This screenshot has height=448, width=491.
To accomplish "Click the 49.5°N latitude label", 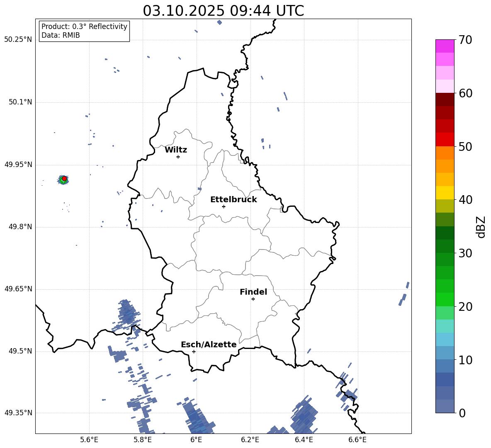I will pos(20,351).
